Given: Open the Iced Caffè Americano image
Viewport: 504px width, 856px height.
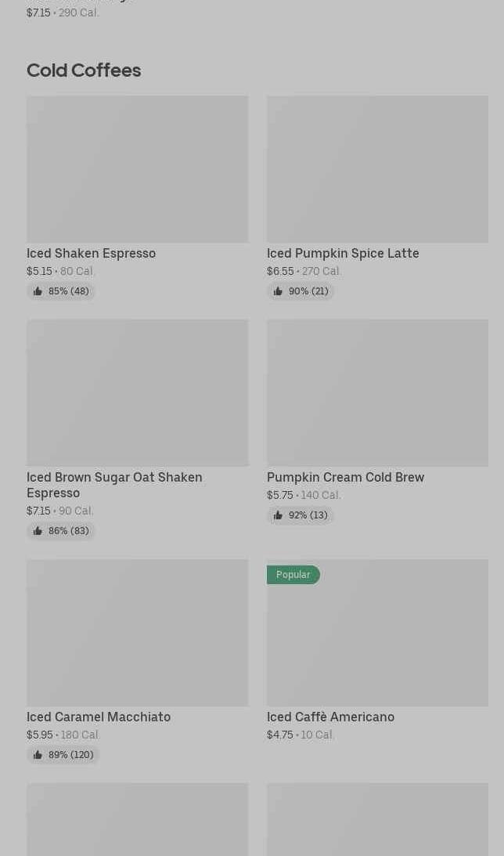Looking at the screenshot, I should click(377, 642).
